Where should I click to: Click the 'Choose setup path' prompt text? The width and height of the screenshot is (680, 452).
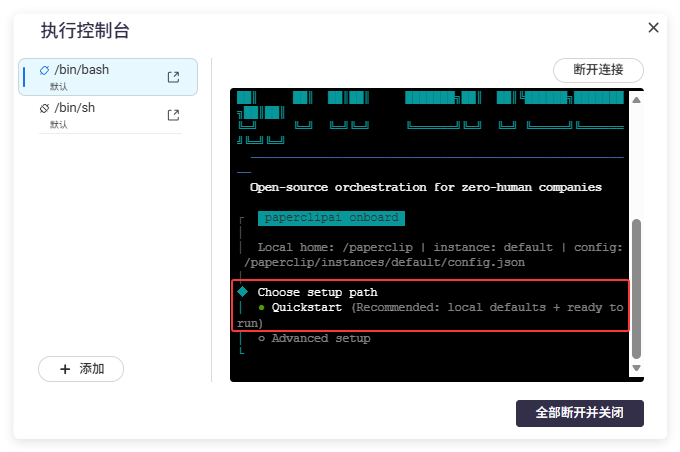[x=317, y=292]
